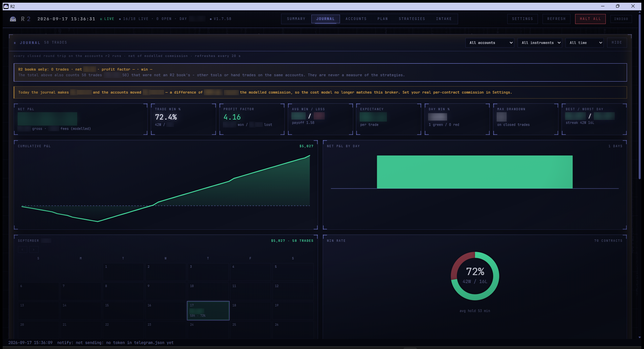The height and width of the screenshot is (349, 644).
Task: Expand the All accounts dropdown
Action: pyautogui.click(x=490, y=43)
